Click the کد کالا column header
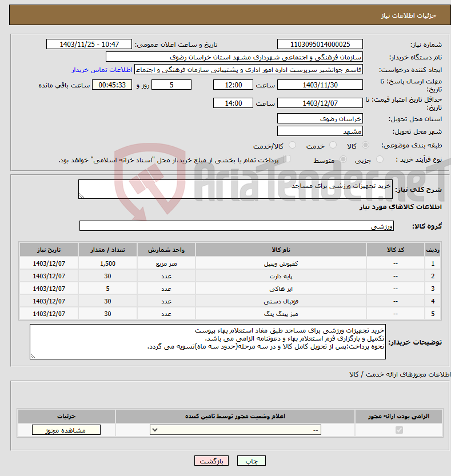 click(396, 250)
